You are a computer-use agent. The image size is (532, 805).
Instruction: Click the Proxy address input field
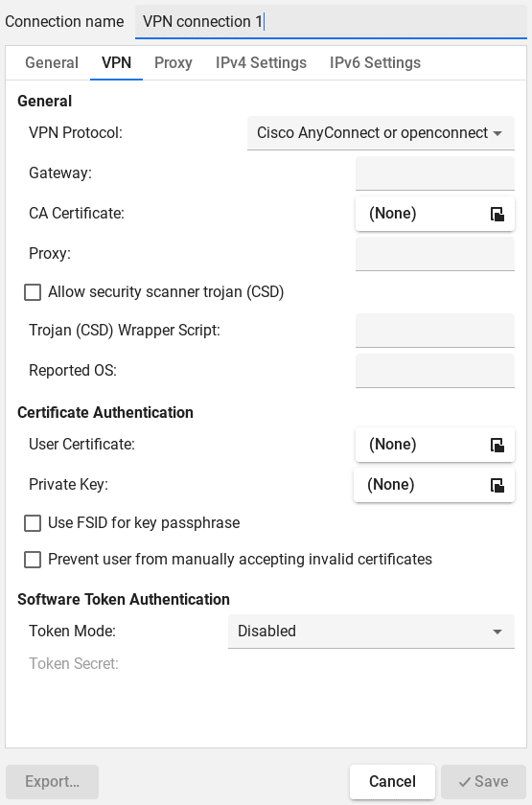pos(435,254)
